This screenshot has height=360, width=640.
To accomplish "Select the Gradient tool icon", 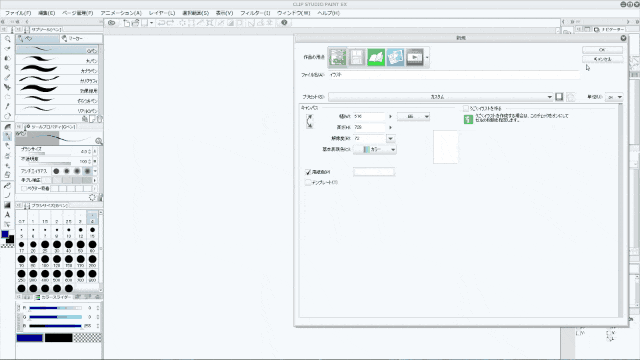I will click(x=7, y=204).
